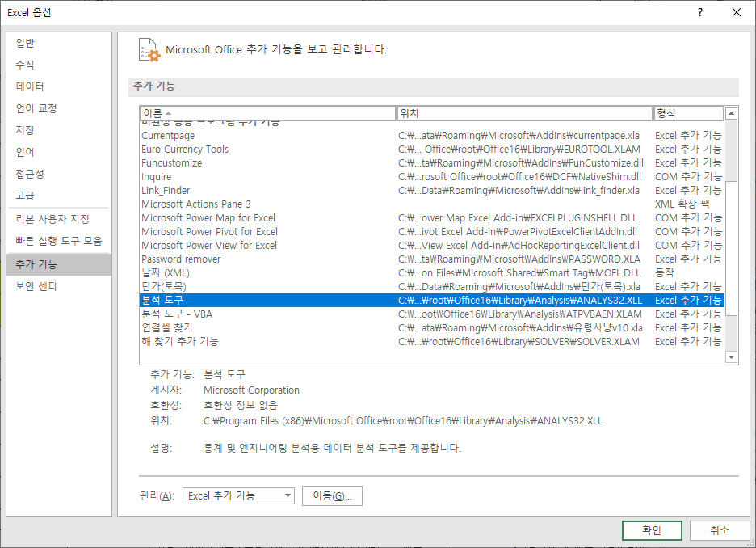This screenshot has height=548, width=756.
Task: Select the Link_Finder add-in row
Action: [431, 191]
